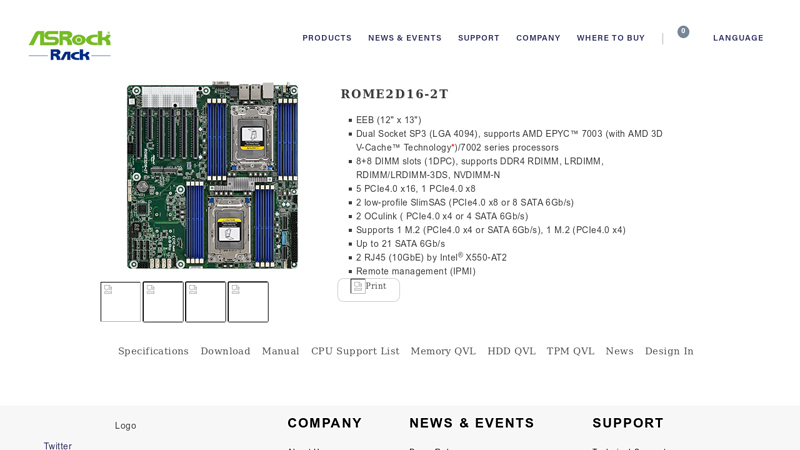Open the CPU Support List tab
Image resolution: width=800 pixels, height=450 pixels.
355,351
